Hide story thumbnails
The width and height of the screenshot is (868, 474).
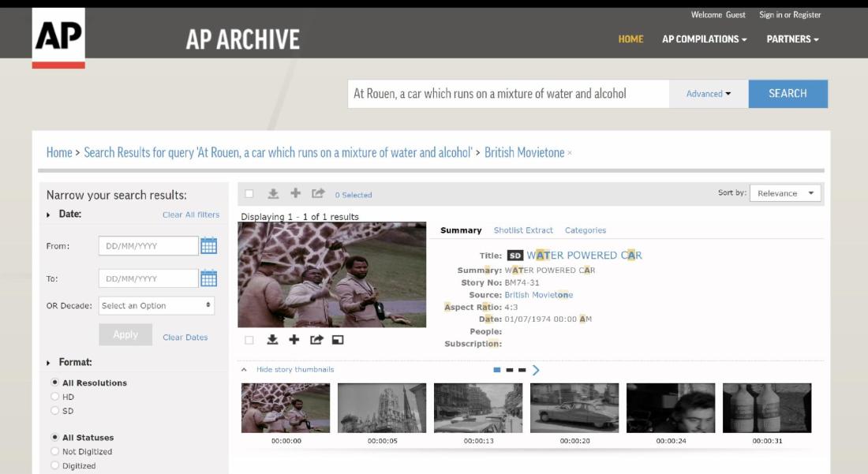click(x=295, y=369)
